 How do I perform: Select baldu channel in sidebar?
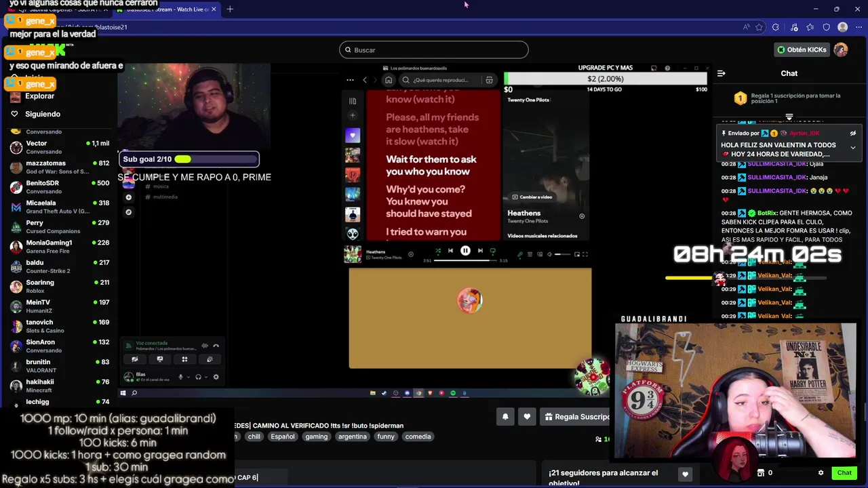pos(60,266)
